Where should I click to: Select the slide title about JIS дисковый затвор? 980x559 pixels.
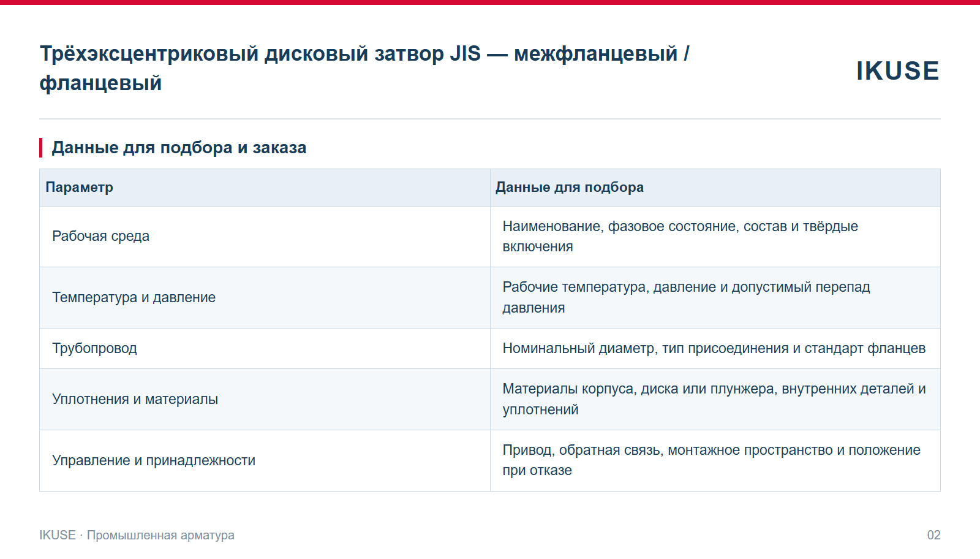(x=364, y=68)
